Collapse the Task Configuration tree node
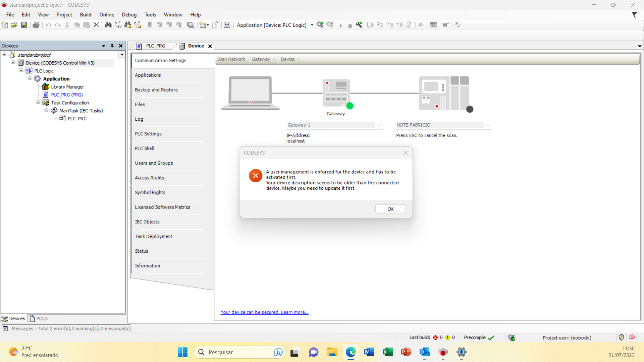The width and height of the screenshot is (644, 362). pos(38,103)
